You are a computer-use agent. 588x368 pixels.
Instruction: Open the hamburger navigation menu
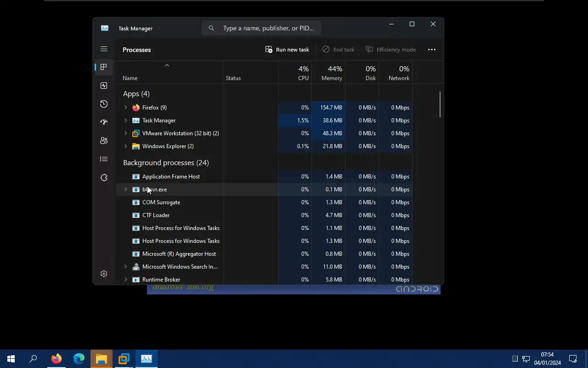click(x=104, y=49)
